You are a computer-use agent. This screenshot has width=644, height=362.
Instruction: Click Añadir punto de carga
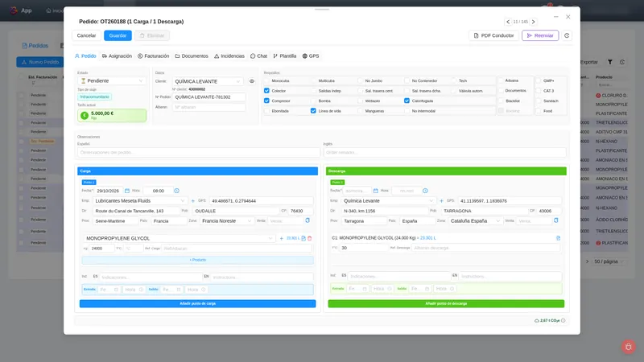click(197, 304)
